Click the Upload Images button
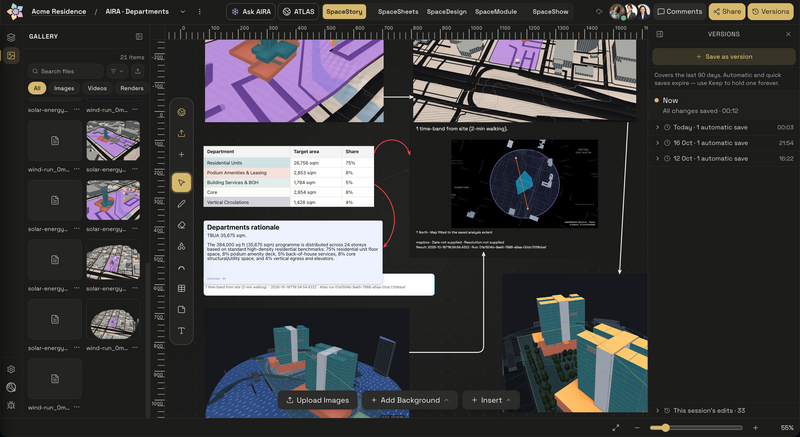 (x=318, y=400)
